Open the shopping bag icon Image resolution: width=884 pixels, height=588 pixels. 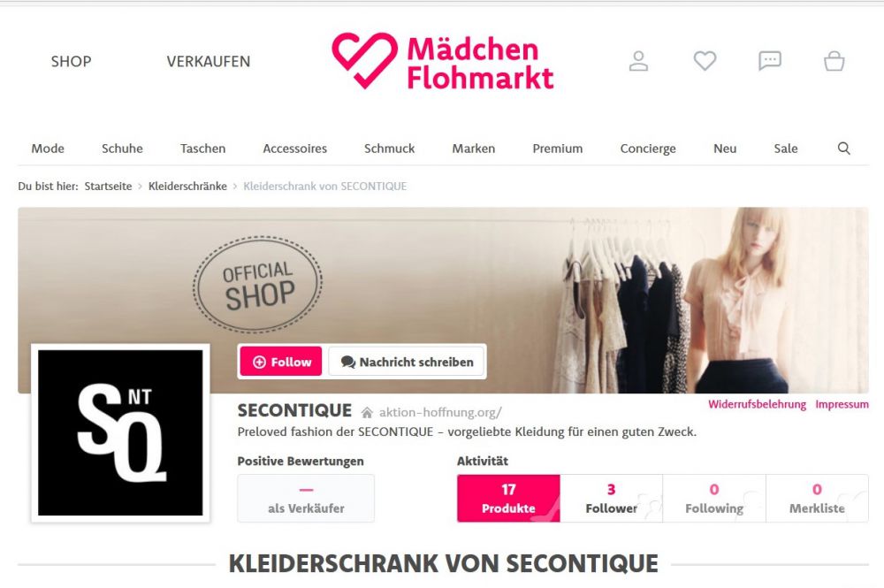pos(834,61)
